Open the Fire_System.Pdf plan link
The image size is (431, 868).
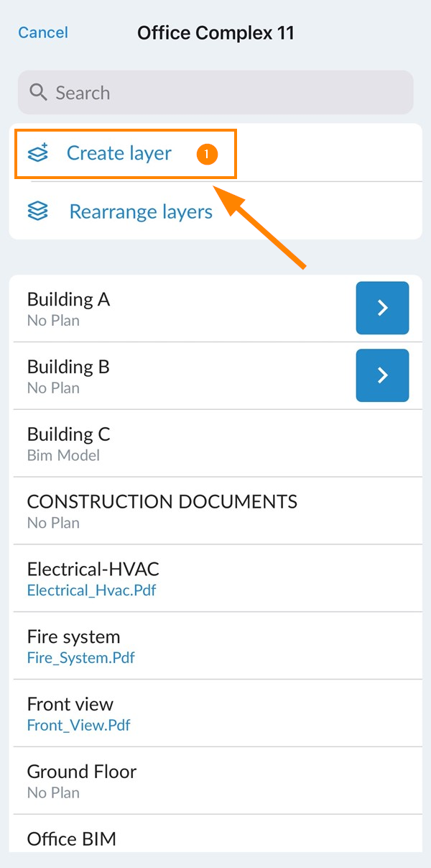click(x=80, y=657)
